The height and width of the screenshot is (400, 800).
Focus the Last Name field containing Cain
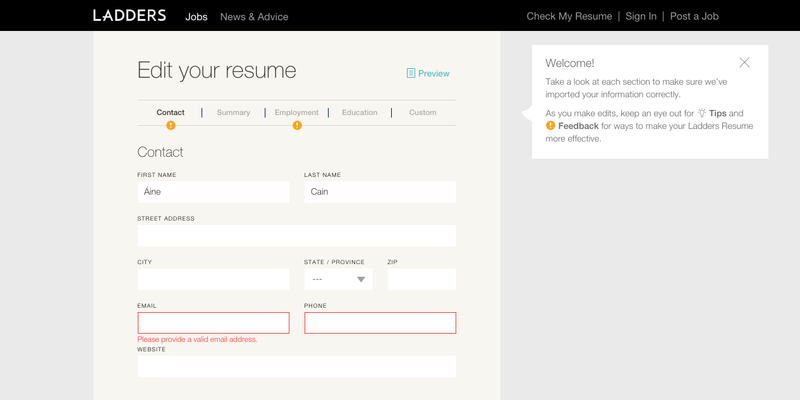380,192
